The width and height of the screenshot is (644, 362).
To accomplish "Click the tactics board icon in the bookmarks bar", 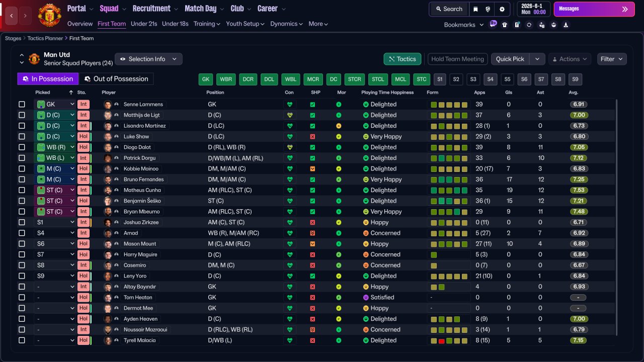I will click(x=517, y=25).
